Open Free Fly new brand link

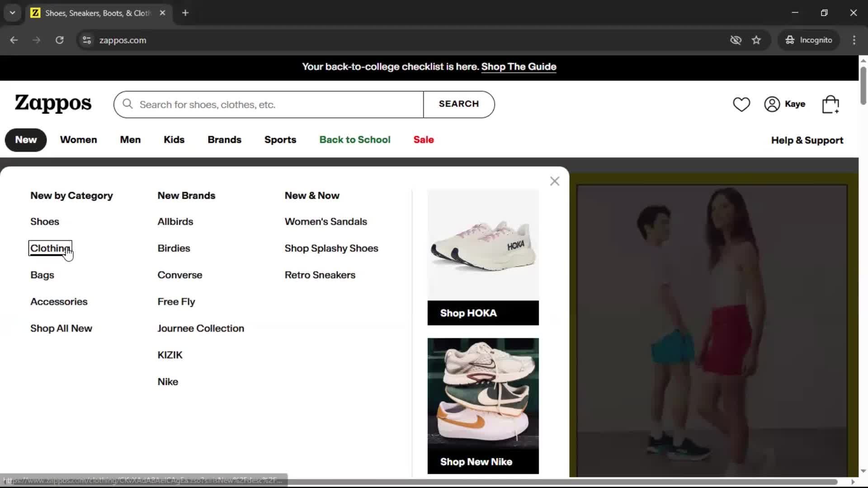coord(176,301)
